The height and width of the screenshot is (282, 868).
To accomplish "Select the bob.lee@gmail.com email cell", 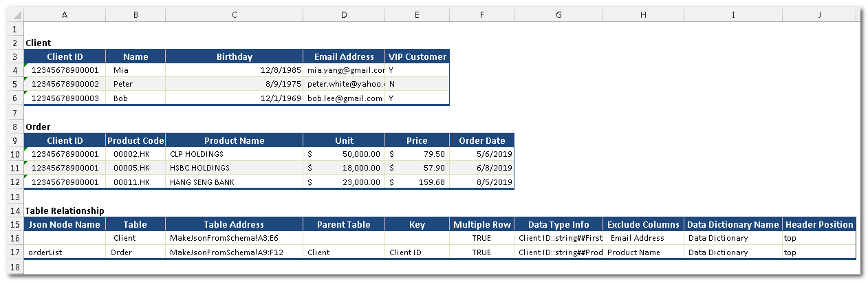I will [x=344, y=98].
